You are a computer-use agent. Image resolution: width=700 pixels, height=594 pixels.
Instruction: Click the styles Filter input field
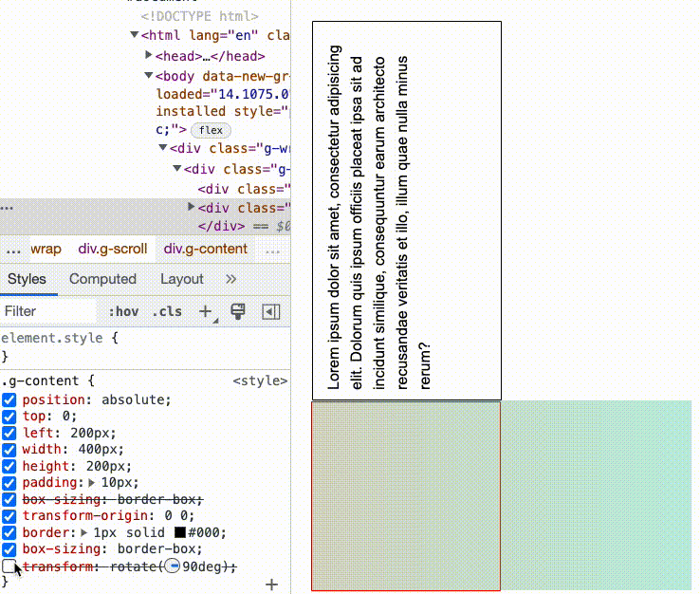(48, 311)
